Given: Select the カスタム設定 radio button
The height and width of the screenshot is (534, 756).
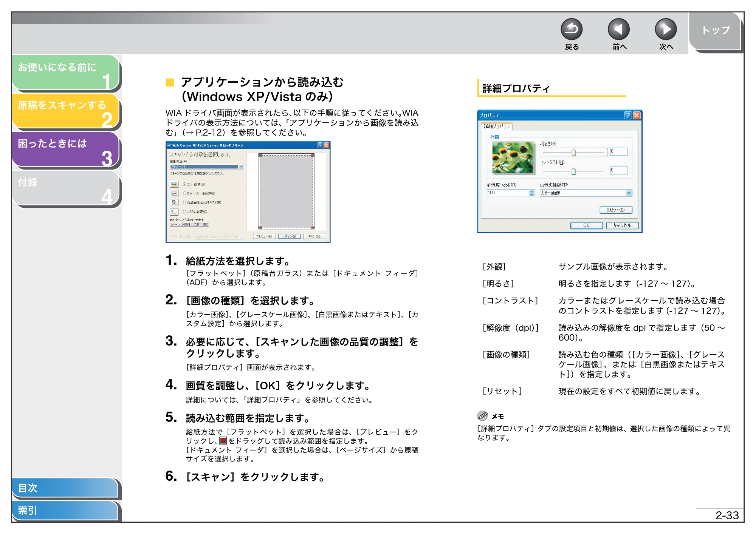Looking at the screenshot, I should coord(184,212).
